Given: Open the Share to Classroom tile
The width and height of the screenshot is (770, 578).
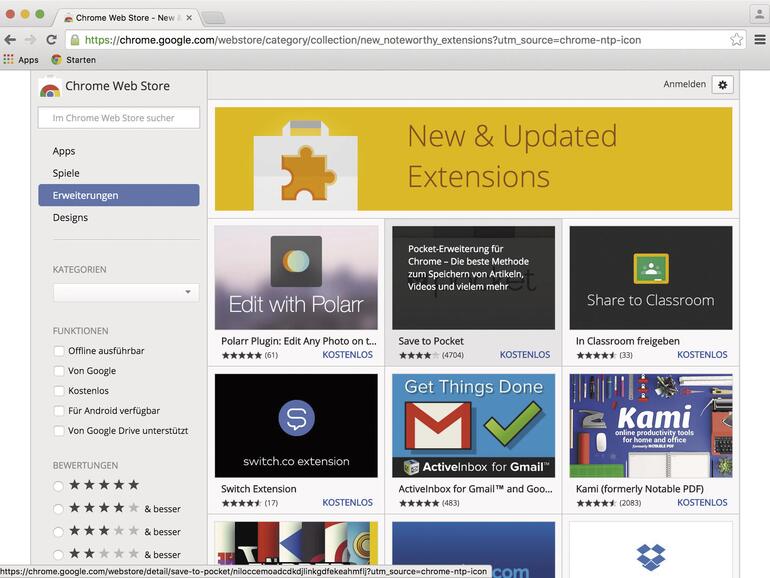Looking at the screenshot, I should 651,278.
